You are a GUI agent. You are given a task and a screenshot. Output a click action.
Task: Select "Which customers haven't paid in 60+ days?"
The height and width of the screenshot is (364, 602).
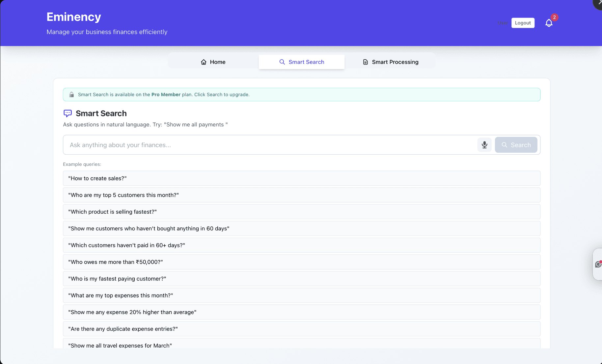(x=302, y=246)
